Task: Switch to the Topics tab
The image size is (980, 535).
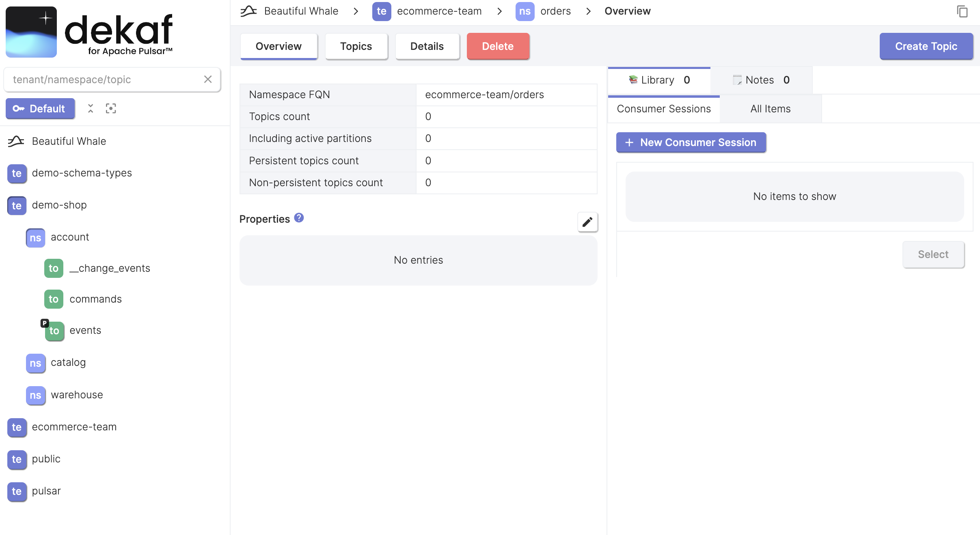Action: tap(356, 46)
